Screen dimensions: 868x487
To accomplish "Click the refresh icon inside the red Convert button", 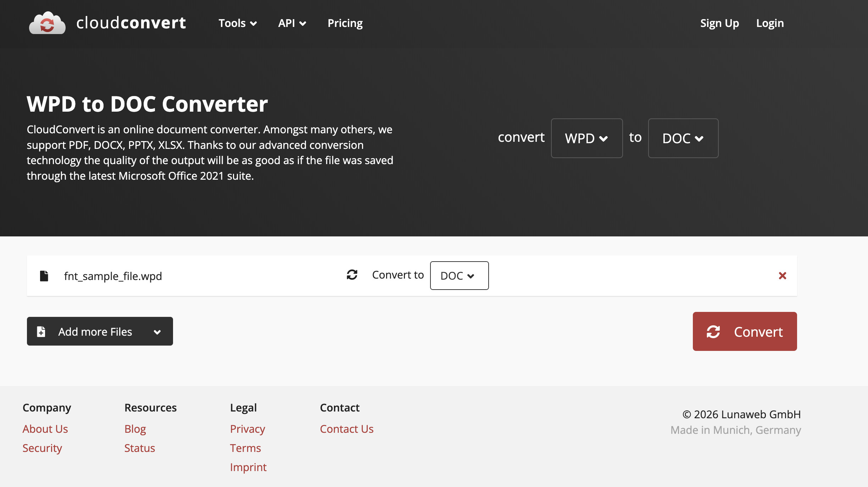I will tap(713, 332).
